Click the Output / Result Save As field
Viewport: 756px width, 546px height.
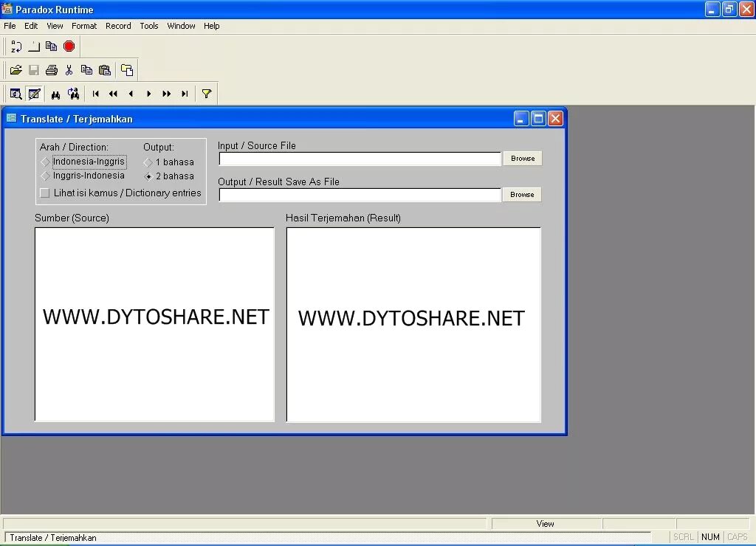point(360,195)
